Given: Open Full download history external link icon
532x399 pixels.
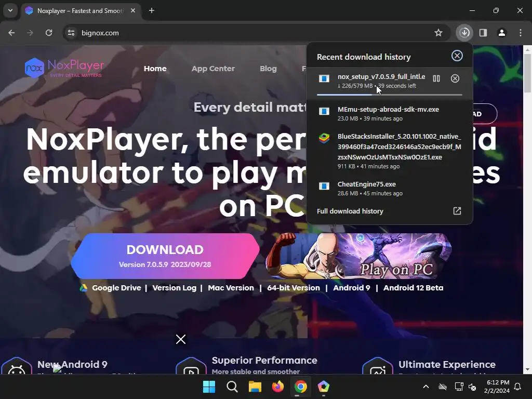Looking at the screenshot, I should click(x=457, y=211).
